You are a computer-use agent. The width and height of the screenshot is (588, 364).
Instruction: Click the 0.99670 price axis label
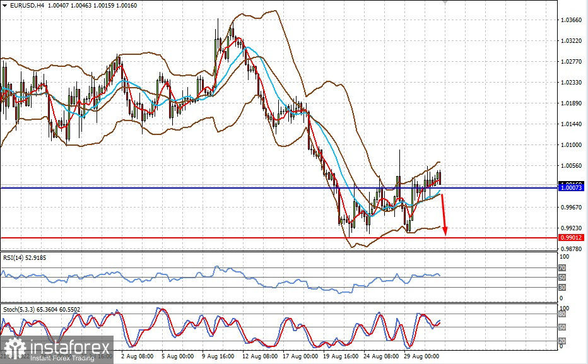click(571, 208)
